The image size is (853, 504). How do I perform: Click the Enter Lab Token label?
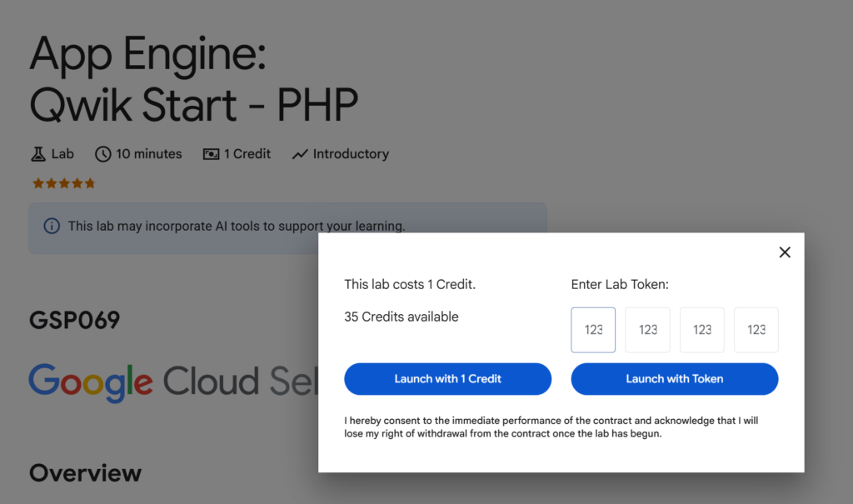pos(620,285)
